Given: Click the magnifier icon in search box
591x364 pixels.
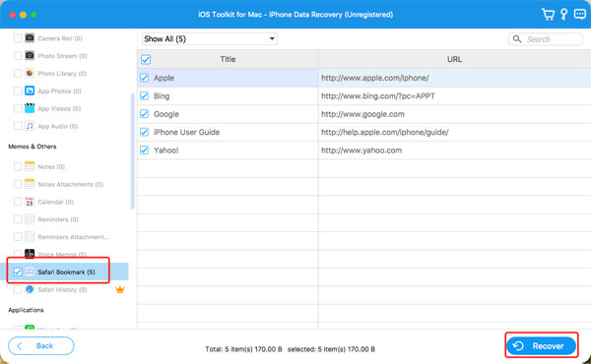Looking at the screenshot, I should tap(517, 38).
